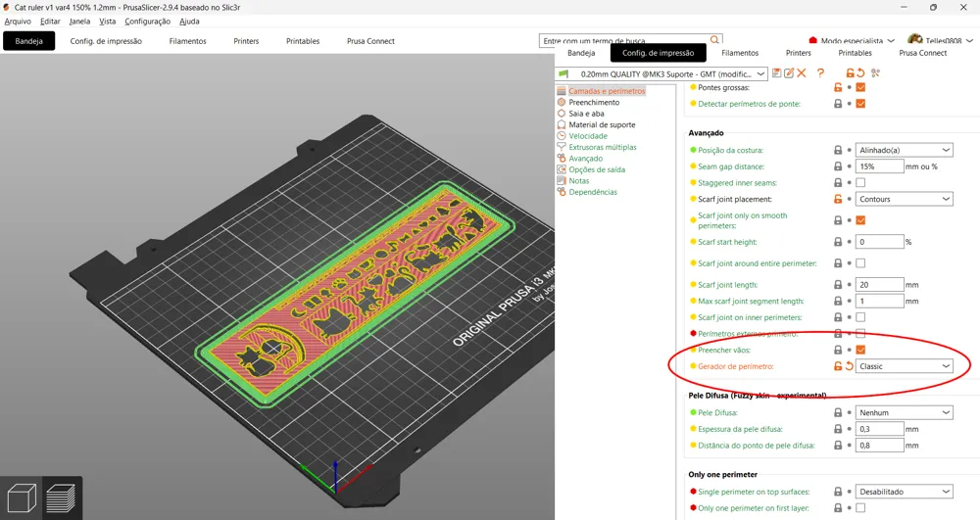Open Prusa Connect tab in right panel
This screenshot has height=520, width=980.
click(x=922, y=53)
